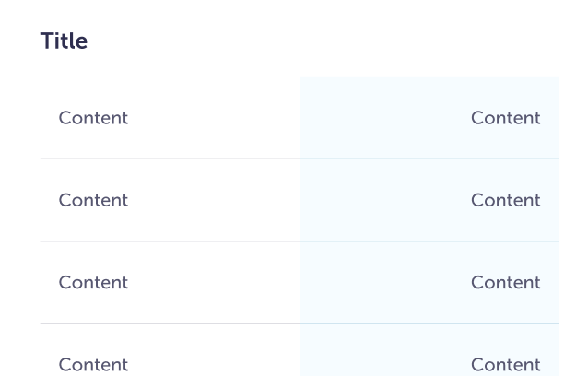Select the second row's left "Content" cell
This screenshot has width=588, height=376.
coord(93,200)
